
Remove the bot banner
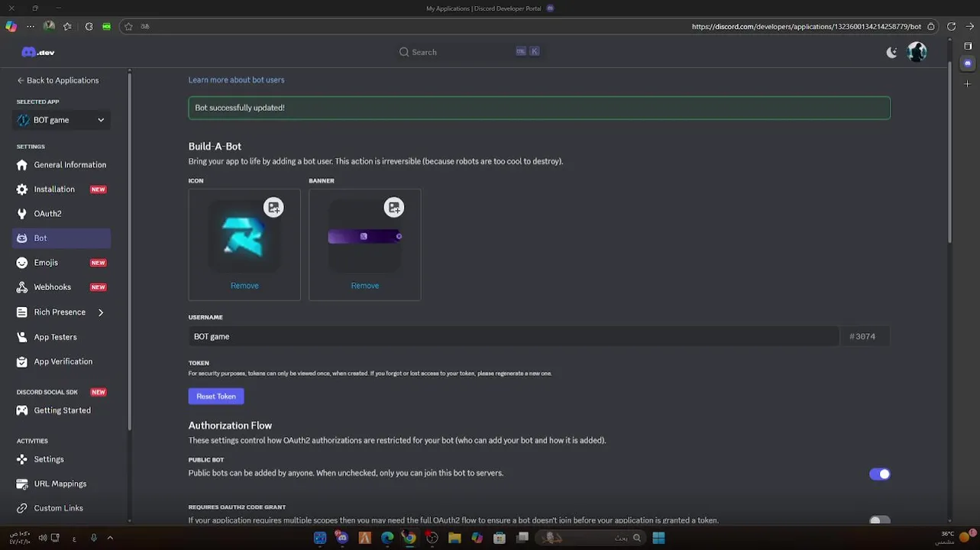[x=365, y=286]
